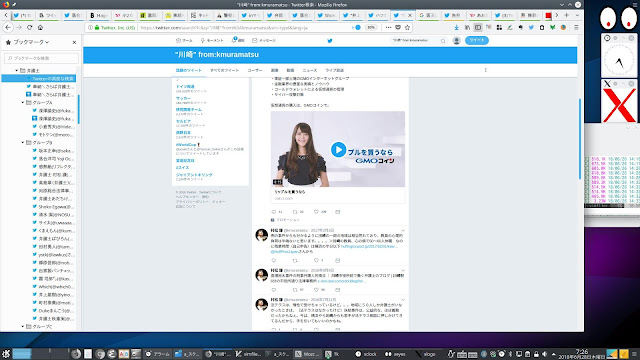Collapse the グループC bookmark folder
The image size is (640, 360).
tap(23, 327)
